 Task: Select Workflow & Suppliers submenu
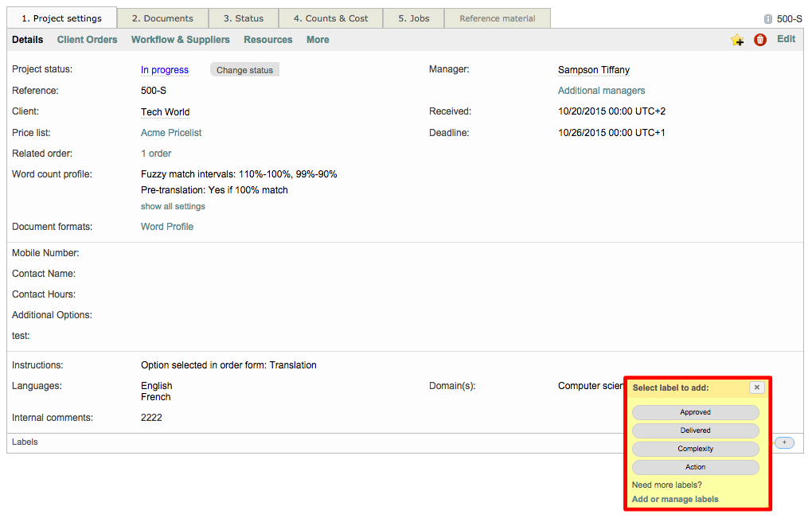point(180,40)
